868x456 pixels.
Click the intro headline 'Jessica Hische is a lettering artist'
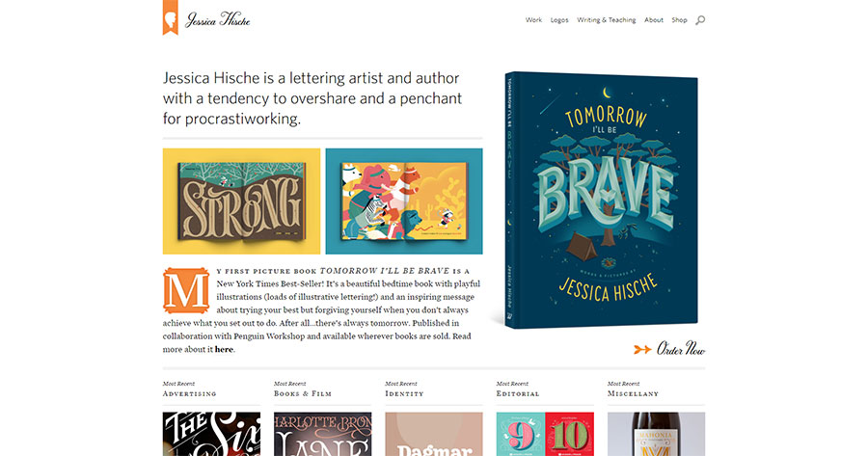(x=312, y=98)
